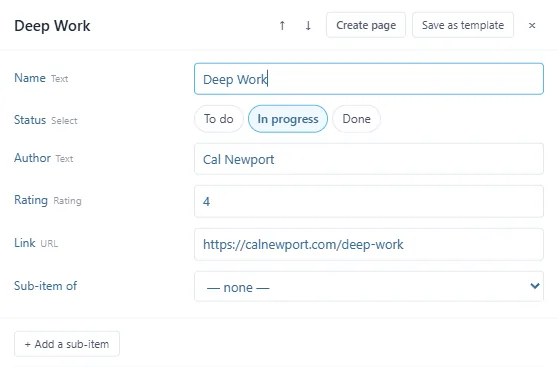The width and height of the screenshot is (558, 367).
Task: Click Save as template
Action: coord(463,25)
